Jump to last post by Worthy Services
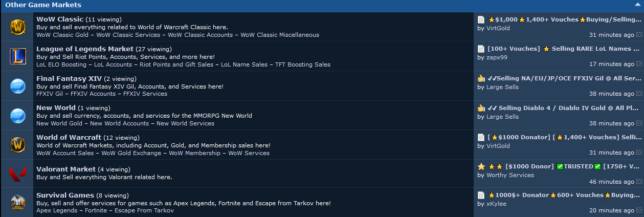644x217 pixels. (x=639, y=182)
